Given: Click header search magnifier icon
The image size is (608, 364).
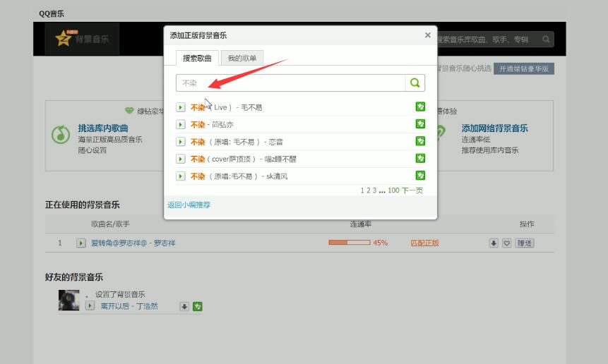Looking at the screenshot, I should point(546,39).
